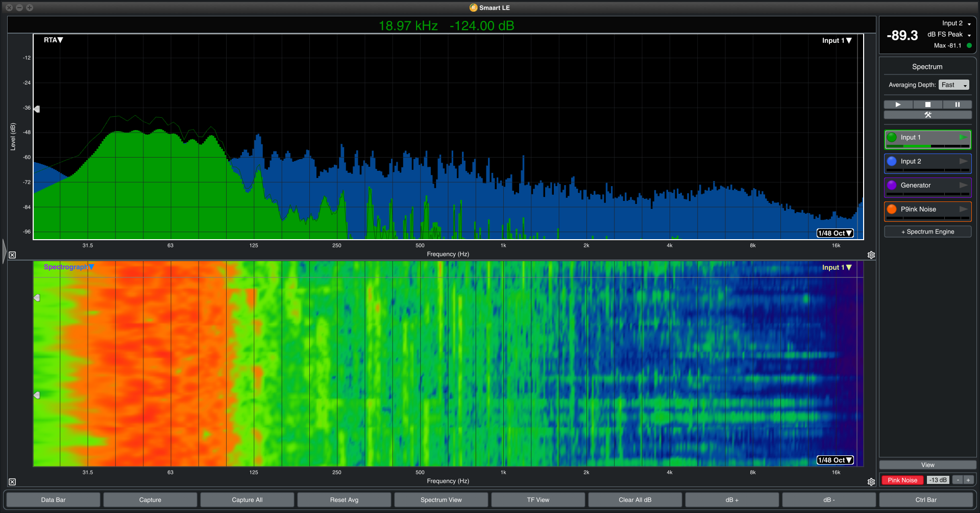Screen dimensions: 980x513
Task: Click the Smaart LE app icon in title bar
Action: point(473,8)
